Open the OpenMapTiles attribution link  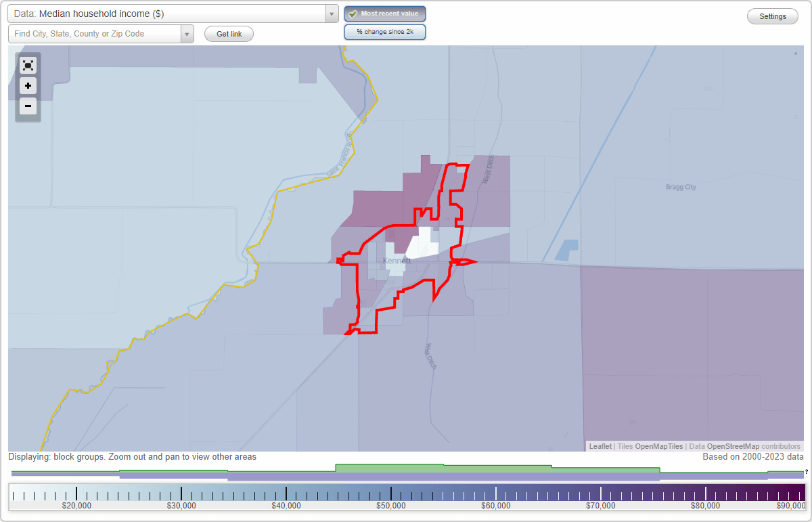point(659,446)
